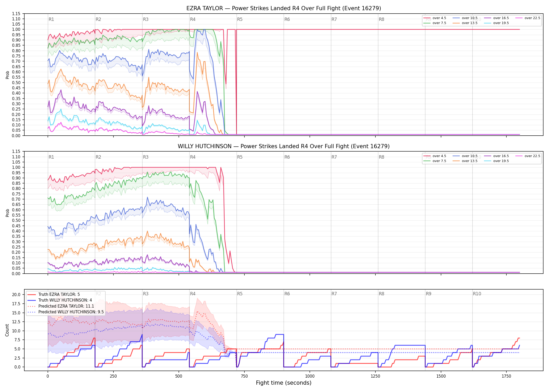Click 'Predicted EZRA TAYLOR: 11.1' legend entry

point(61,306)
